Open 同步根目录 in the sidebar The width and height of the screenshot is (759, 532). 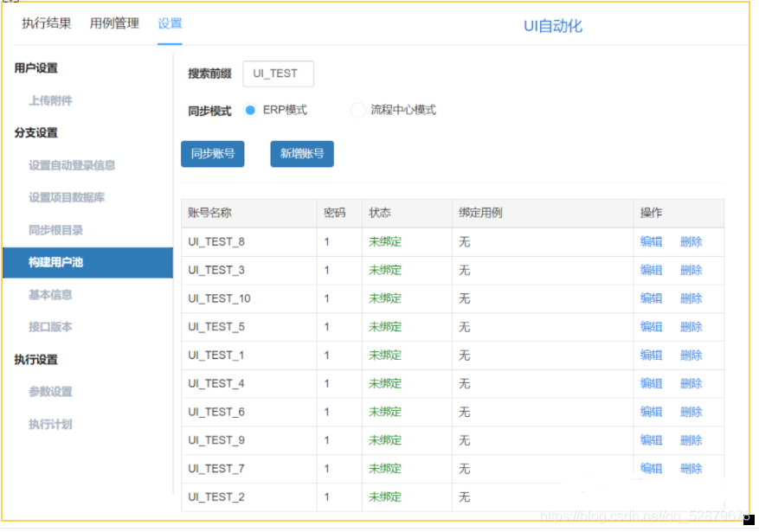[x=55, y=230]
